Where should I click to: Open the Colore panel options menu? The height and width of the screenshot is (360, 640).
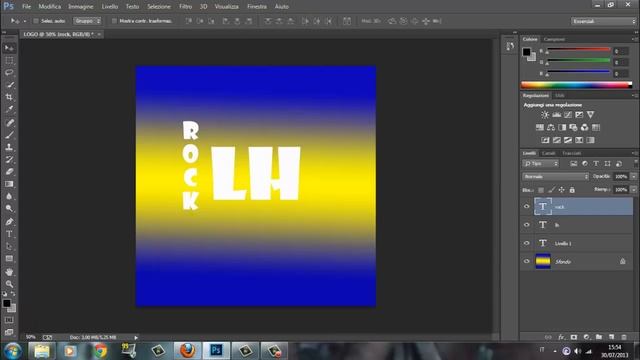coord(635,39)
